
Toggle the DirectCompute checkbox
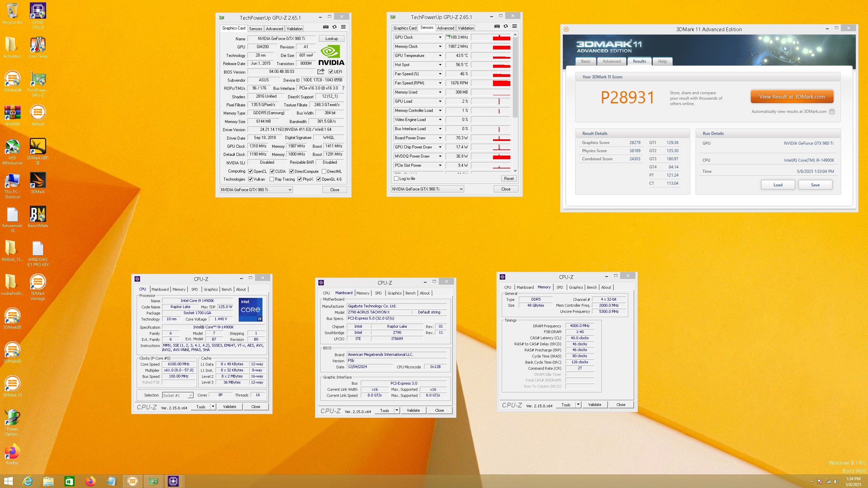point(291,171)
